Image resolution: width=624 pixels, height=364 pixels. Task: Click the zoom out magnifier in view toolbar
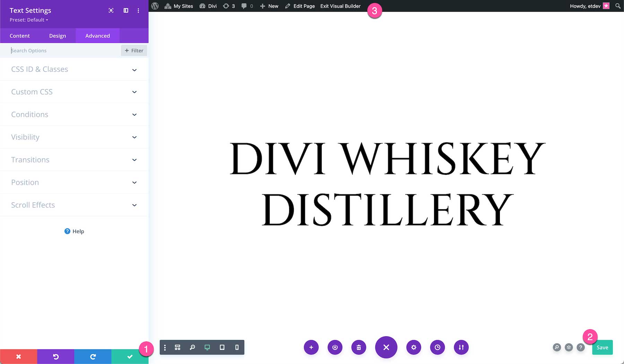click(192, 347)
